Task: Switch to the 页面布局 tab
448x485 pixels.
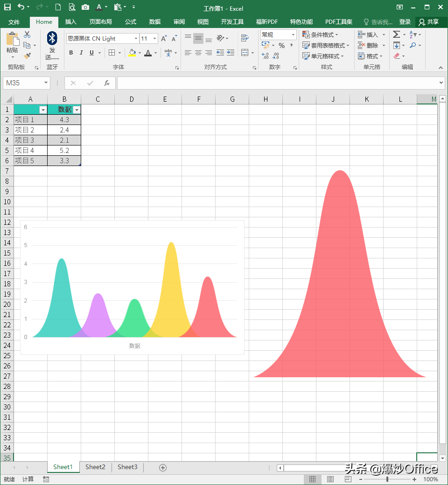Action: click(101, 21)
